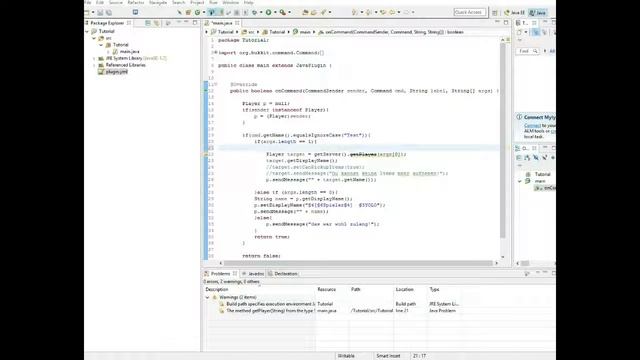Click the Open Perspective icon
Image resolution: width=640 pixels, height=360 pixels.
click(495, 13)
